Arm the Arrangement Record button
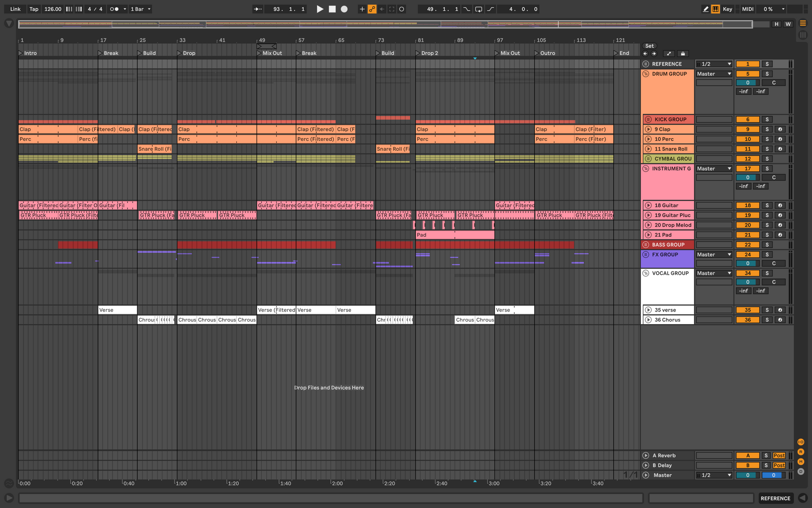 coord(344,9)
